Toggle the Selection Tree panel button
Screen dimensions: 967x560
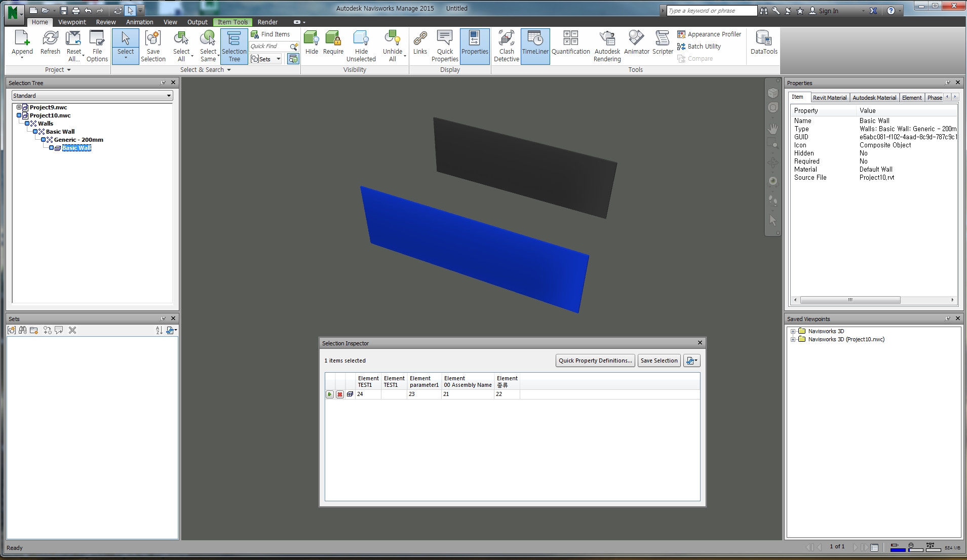234,46
